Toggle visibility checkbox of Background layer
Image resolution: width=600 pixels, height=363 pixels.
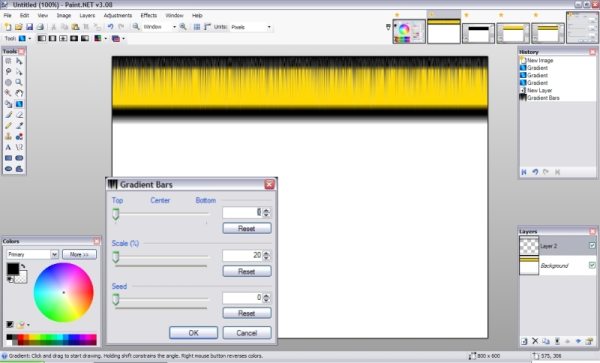(592, 265)
